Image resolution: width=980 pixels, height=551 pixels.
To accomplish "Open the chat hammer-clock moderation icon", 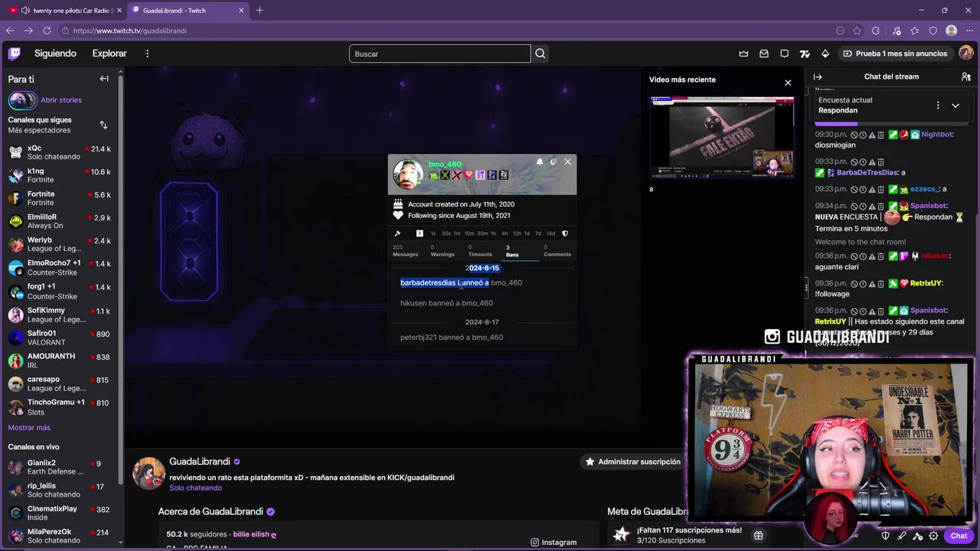I will pyautogui.click(x=918, y=536).
